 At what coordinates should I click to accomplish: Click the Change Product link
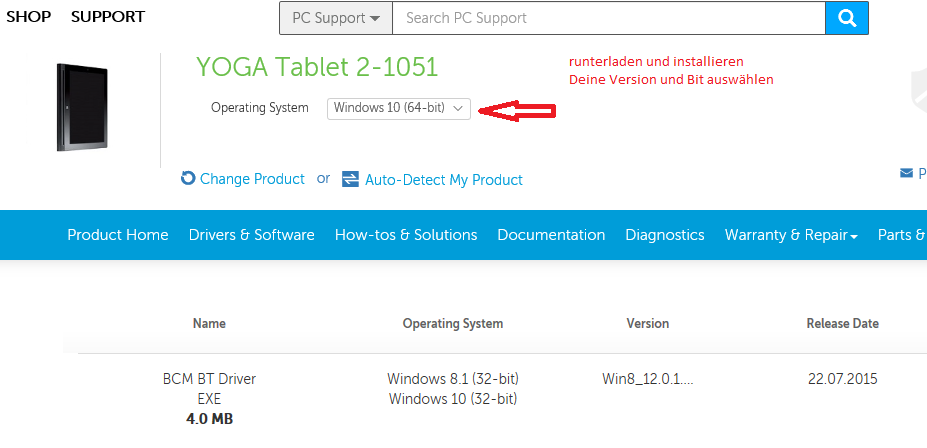252,179
